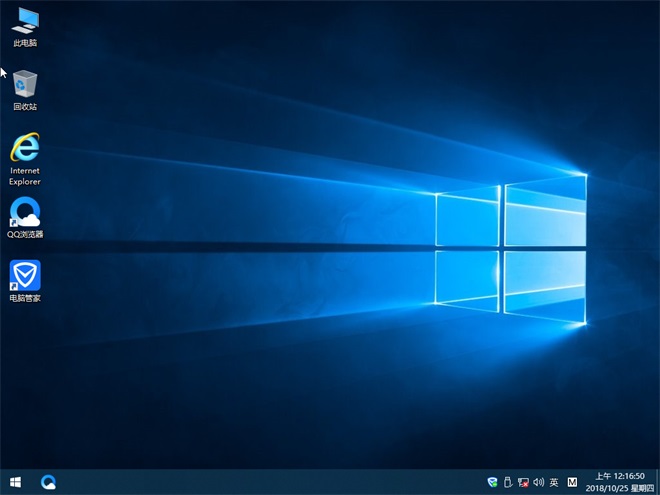Viewport: 660px width, 495px height.
Task: Click the M input method tray icon
Action: click(x=573, y=482)
